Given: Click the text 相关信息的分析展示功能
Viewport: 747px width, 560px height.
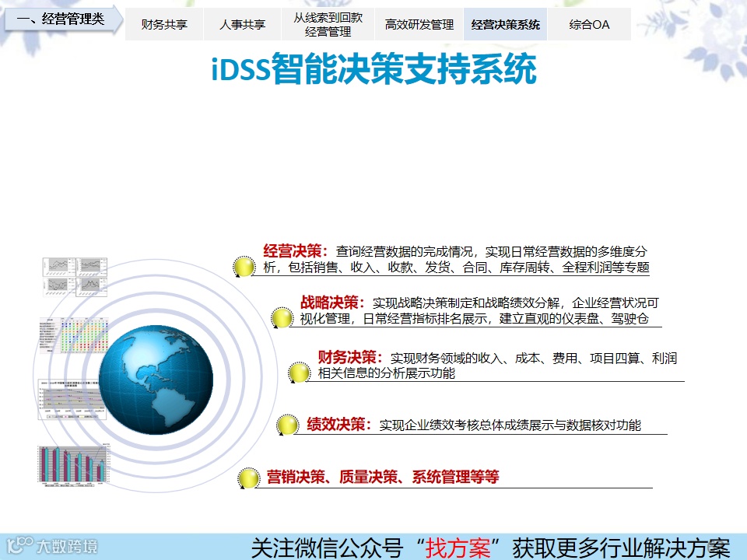Looking at the screenshot, I should pos(387,373).
